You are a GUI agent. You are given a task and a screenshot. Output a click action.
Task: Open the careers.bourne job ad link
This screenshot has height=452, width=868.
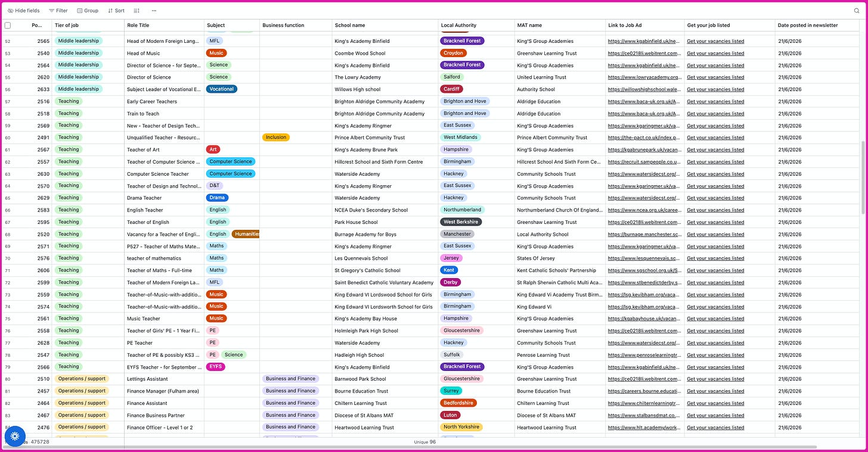point(644,391)
